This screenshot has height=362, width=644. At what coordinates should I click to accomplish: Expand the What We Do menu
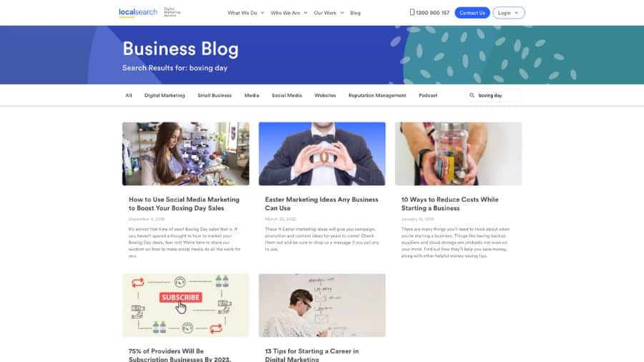click(x=245, y=13)
